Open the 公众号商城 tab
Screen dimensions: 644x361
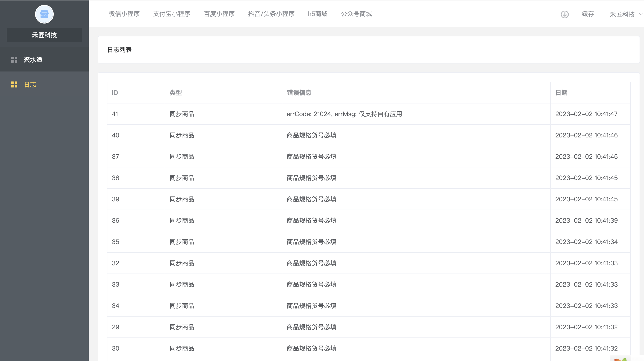356,14
